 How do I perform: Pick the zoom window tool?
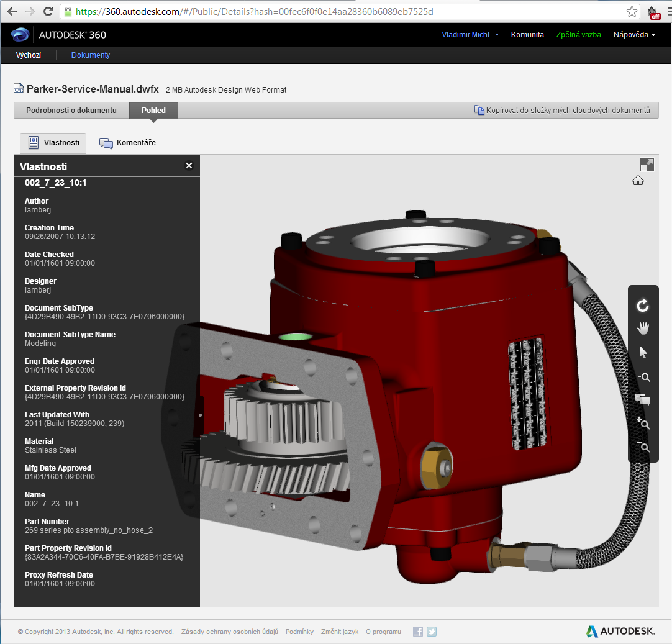[643, 376]
